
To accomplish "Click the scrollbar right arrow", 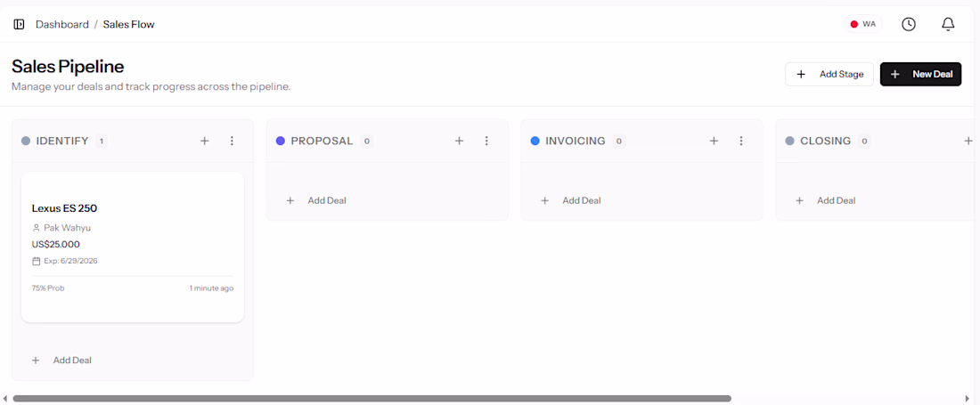I will click(x=968, y=398).
